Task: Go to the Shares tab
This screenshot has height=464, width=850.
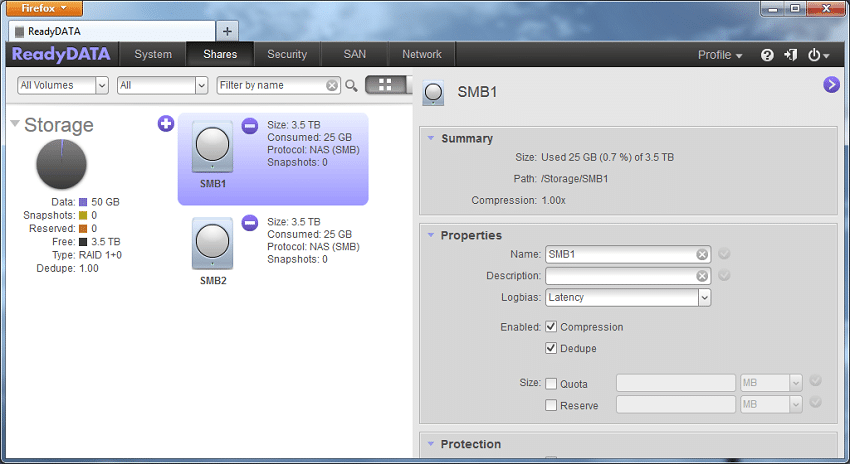Action: [220, 54]
